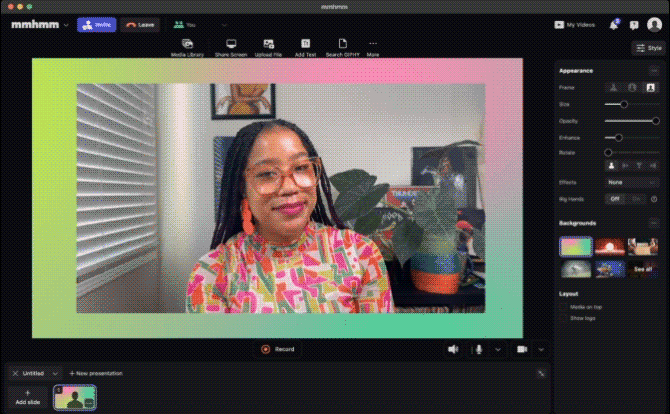Close the Untitled presentation
The height and width of the screenshot is (414, 670).
point(15,373)
